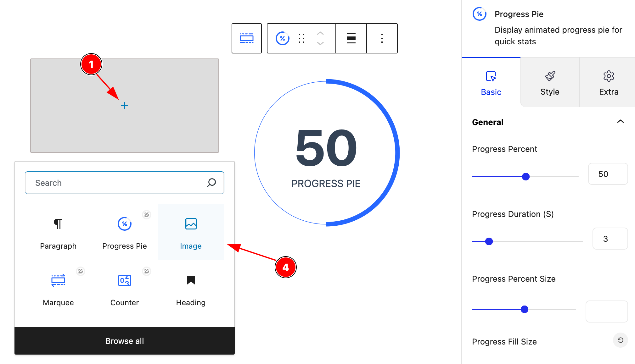Add a Heading block

191,289
